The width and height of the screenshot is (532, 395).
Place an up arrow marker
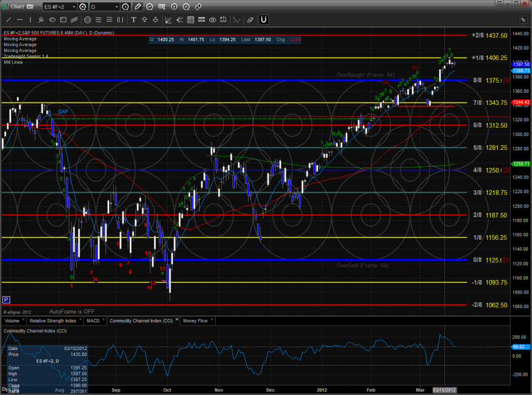[x=144, y=20]
